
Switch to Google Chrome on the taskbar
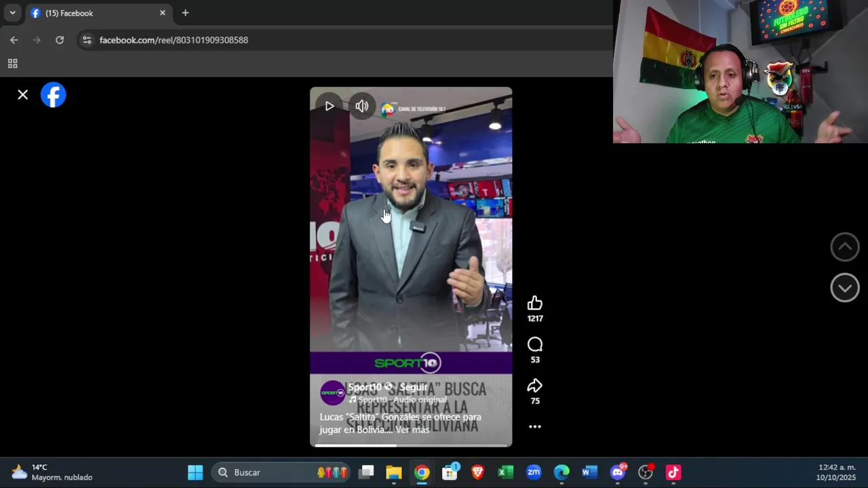click(422, 472)
